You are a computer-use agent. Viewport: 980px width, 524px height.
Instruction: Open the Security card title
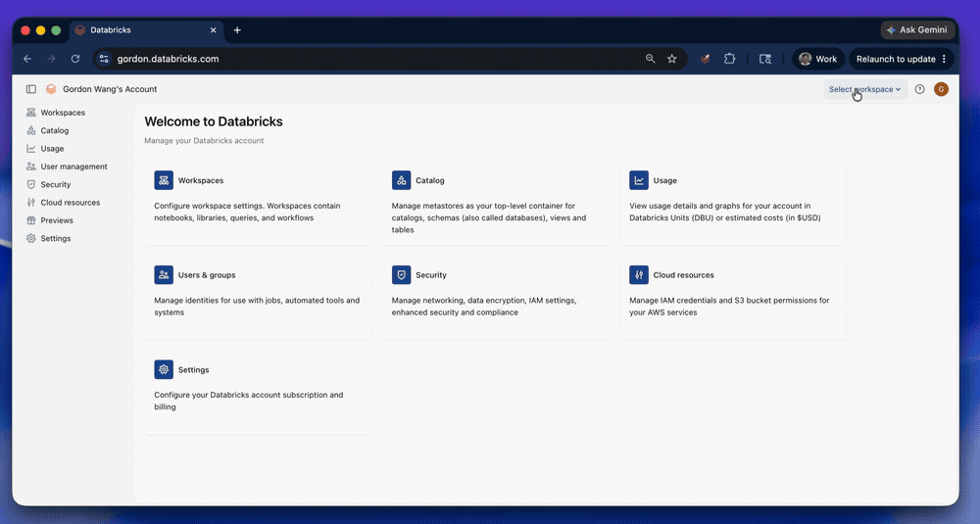click(431, 275)
